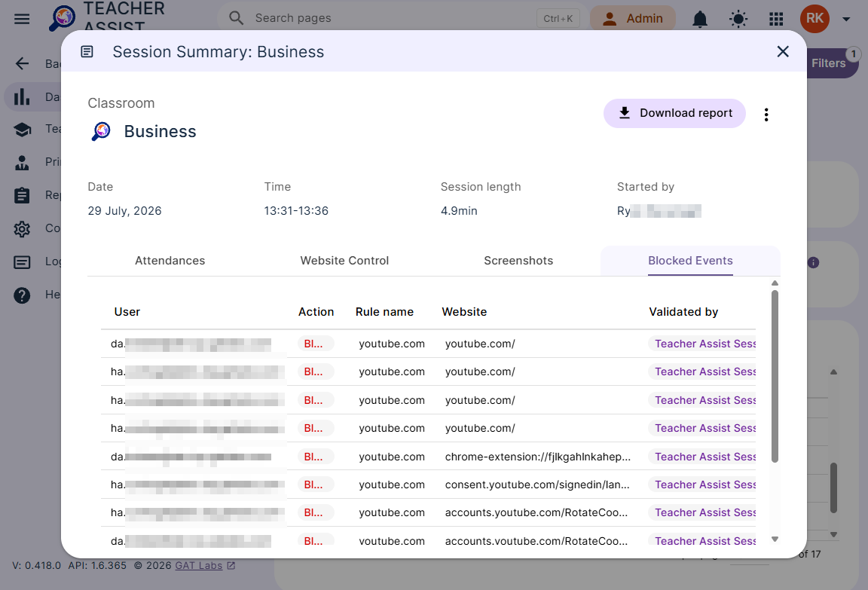Screen dimensions: 868x590
Task: Open the dashboard bar chart icon
Action: click(22, 97)
